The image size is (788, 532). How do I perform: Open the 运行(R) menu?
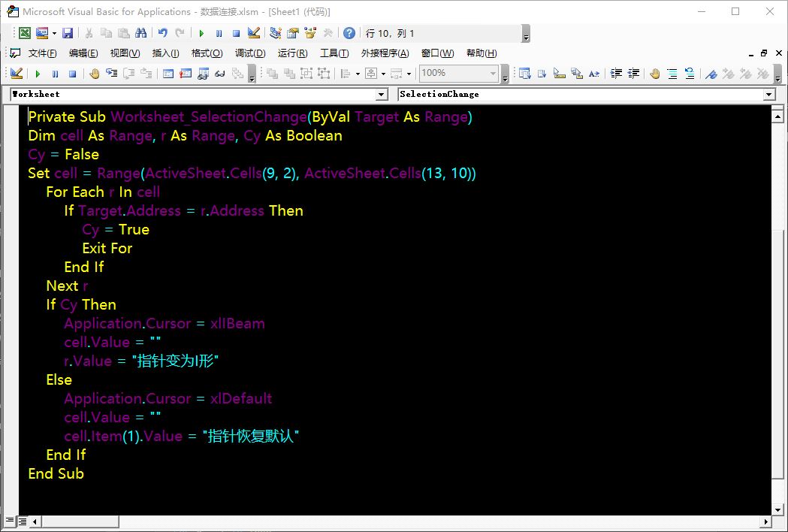pyautogui.click(x=292, y=53)
